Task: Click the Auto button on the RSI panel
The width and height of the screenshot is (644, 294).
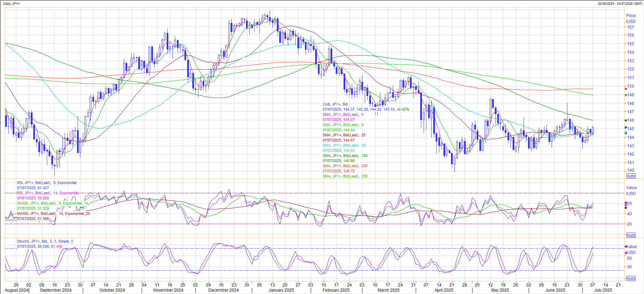Action: [x=631, y=235]
